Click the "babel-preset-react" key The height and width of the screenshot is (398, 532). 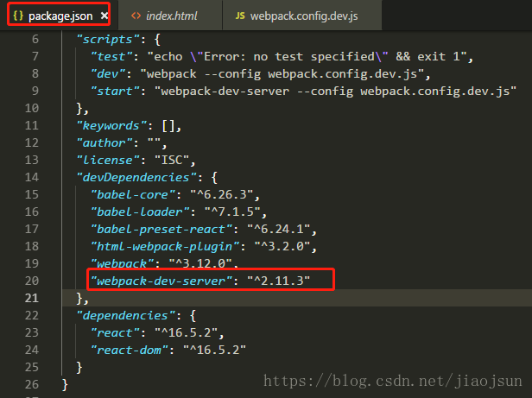click(161, 229)
